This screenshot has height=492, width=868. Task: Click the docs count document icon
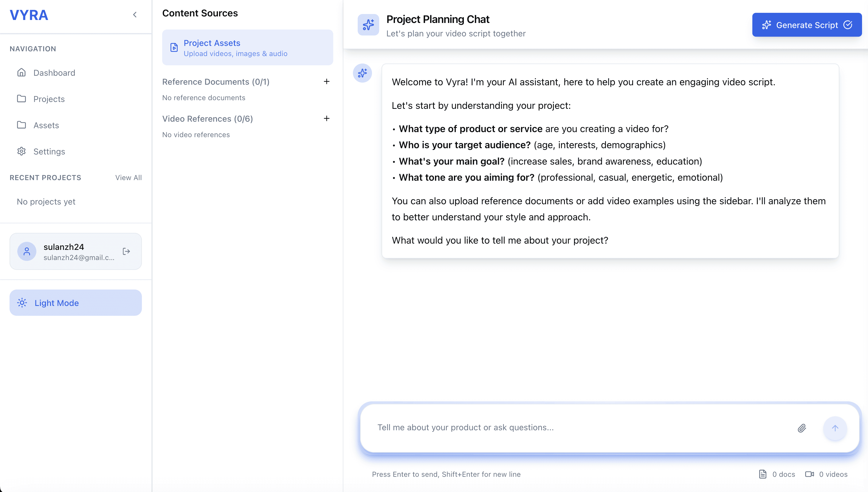click(762, 474)
